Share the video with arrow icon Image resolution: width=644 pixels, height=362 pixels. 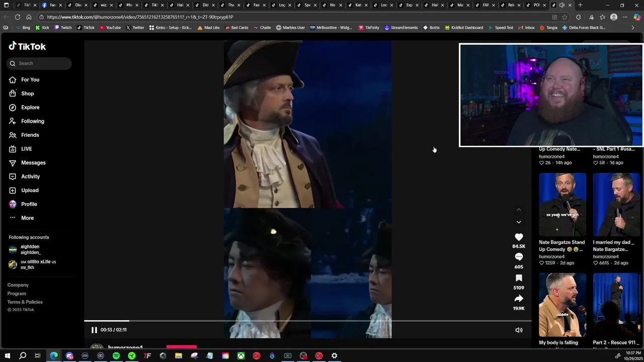519,299
